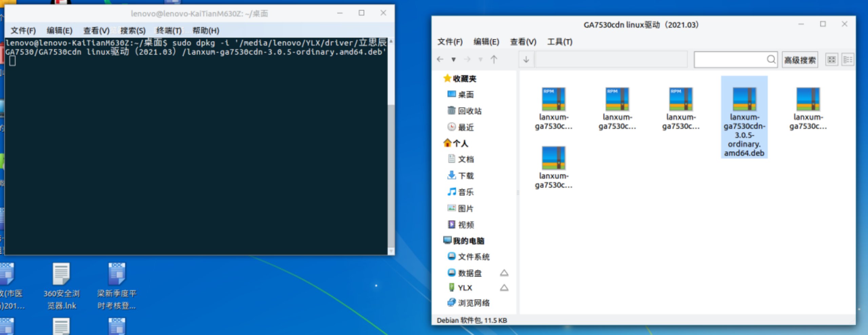This screenshot has height=335, width=868.
Task: Open the back history dropdown arrow
Action: [453, 60]
